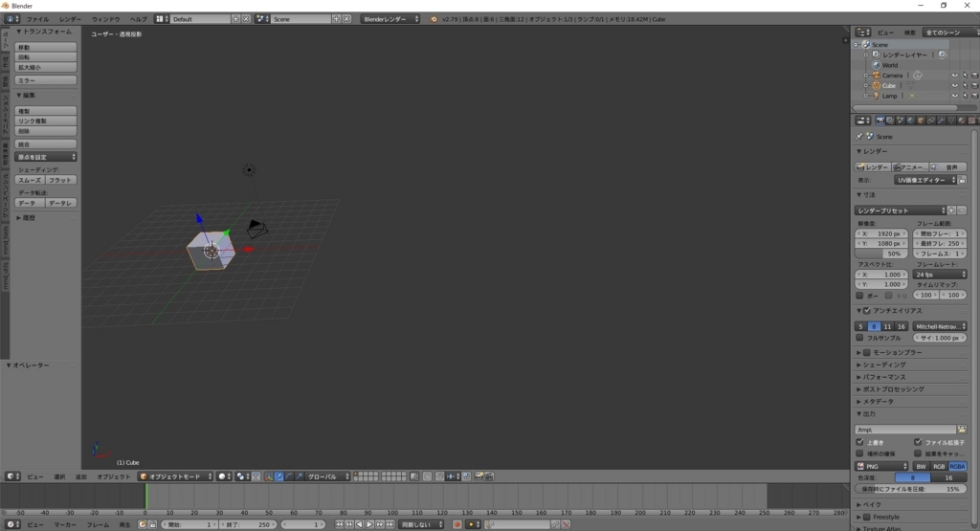Click the アニメーション render button
This screenshot has height=531, width=980.
[910, 167]
